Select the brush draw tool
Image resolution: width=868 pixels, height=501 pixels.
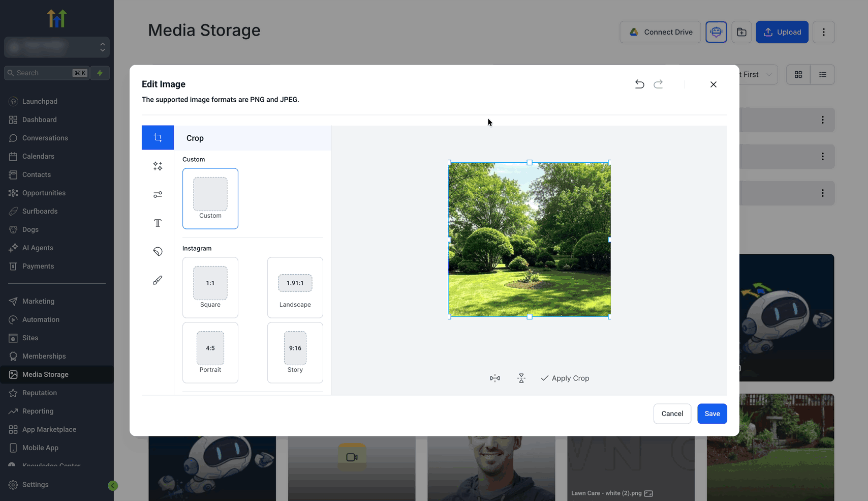tap(158, 280)
